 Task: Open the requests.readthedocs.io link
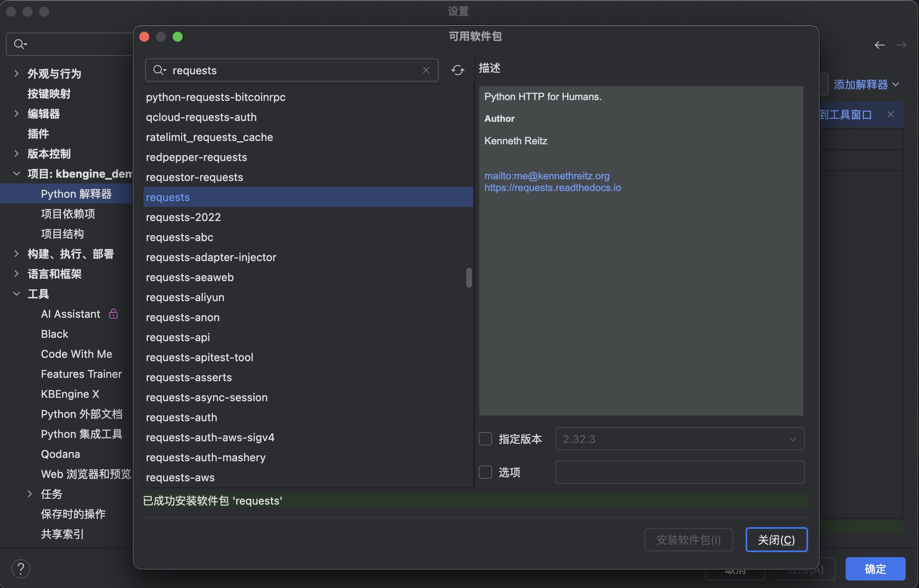552,188
